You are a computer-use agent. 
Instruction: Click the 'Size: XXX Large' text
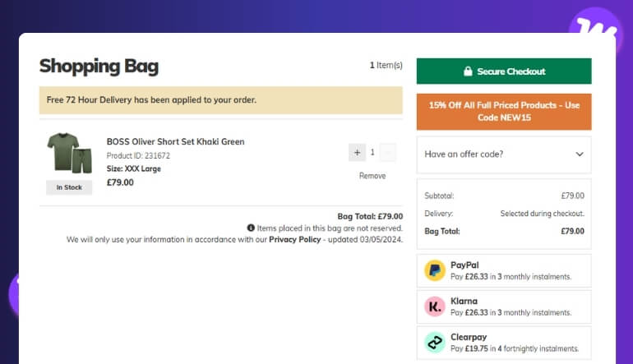tap(134, 168)
